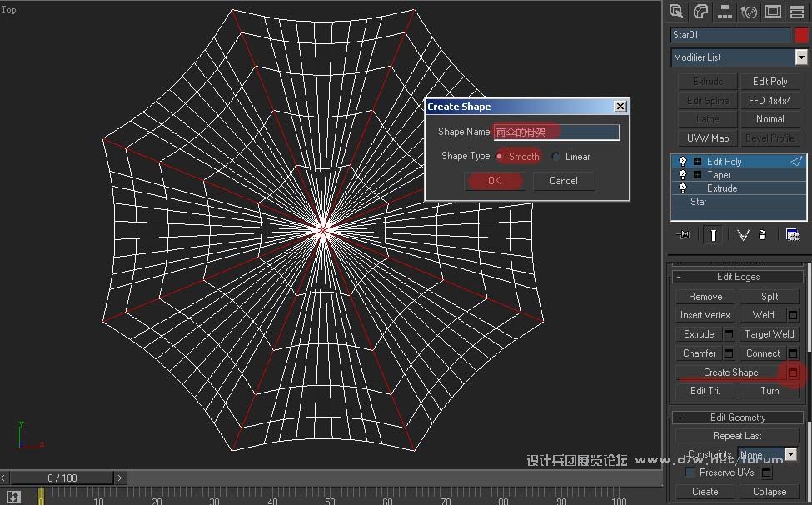
Task: Apply the Edit Poly modifier button
Action: point(770,82)
